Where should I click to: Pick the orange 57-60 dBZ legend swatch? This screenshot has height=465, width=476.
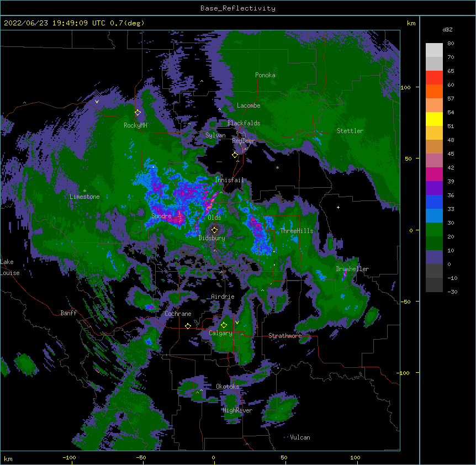(434, 91)
